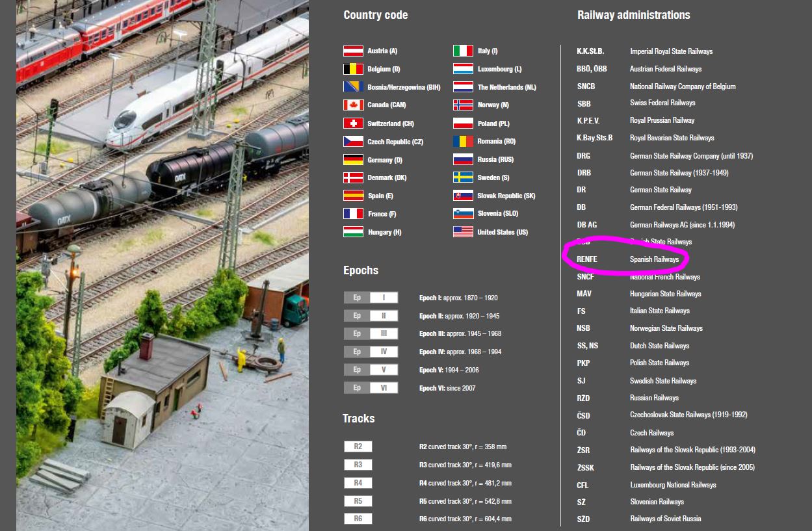Click 'Dutch State Railways' text
The height and width of the screenshot is (531, 812).
coord(660,346)
